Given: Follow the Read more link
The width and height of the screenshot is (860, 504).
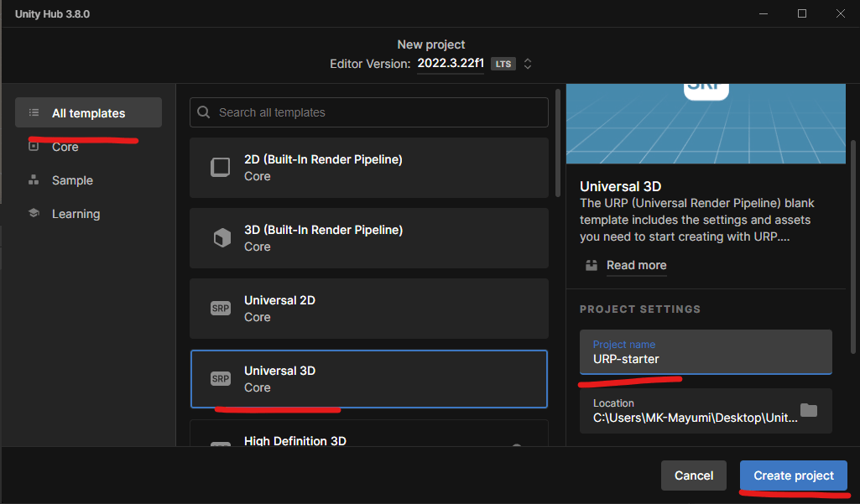Looking at the screenshot, I should point(636,265).
